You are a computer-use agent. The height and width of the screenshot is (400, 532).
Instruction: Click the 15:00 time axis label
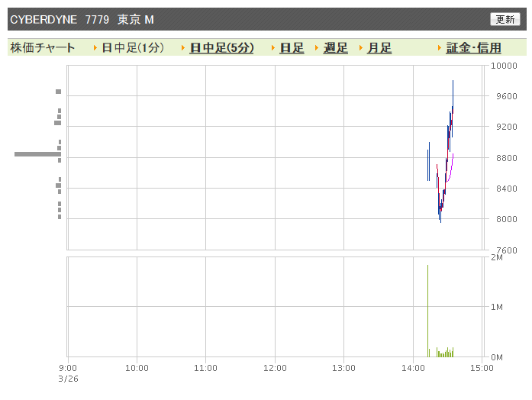tap(482, 368)
